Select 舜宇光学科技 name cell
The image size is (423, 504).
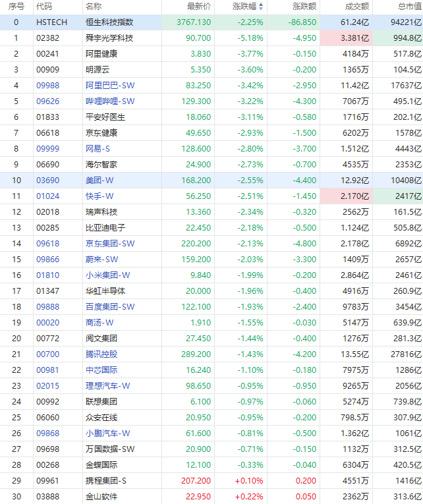109,38
